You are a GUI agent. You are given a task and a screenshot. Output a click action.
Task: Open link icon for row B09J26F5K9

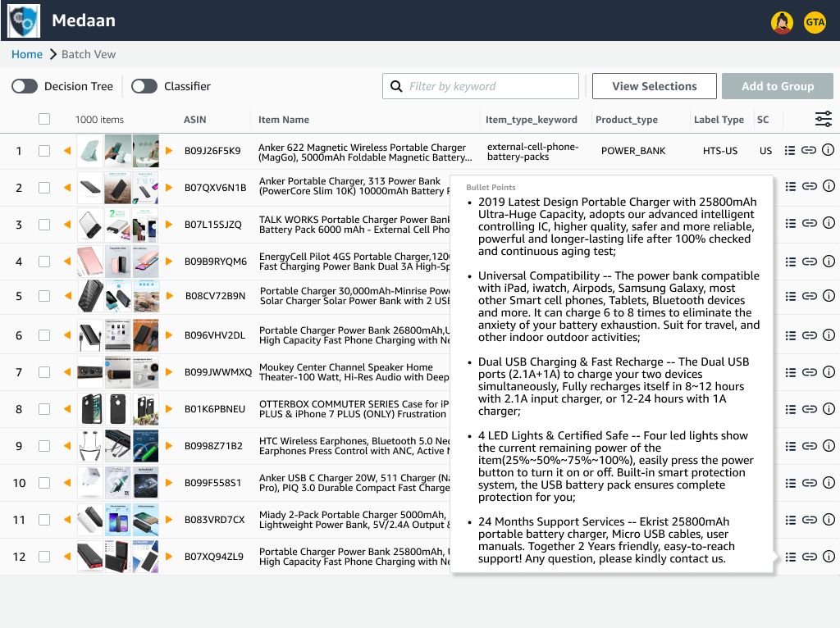pyautogui.click(x=808, y=151)
